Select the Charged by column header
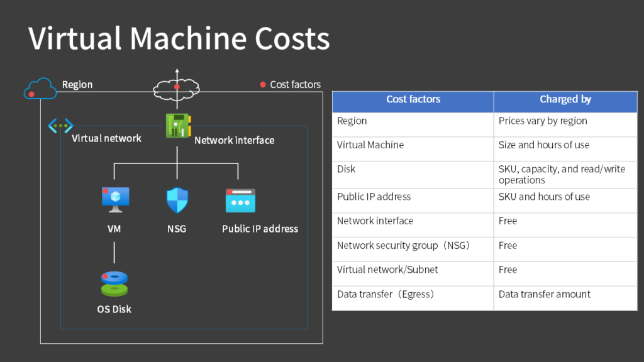The height and width of the screenshot is (362, 644). 565,99
